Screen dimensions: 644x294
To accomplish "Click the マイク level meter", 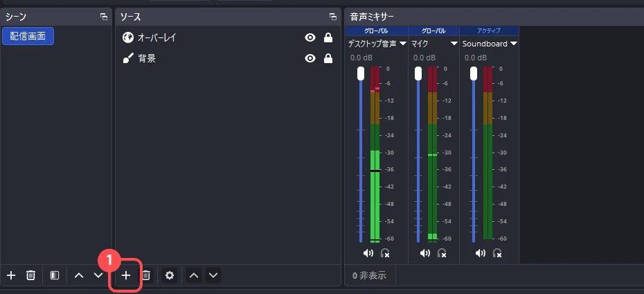I will (433, 155).
